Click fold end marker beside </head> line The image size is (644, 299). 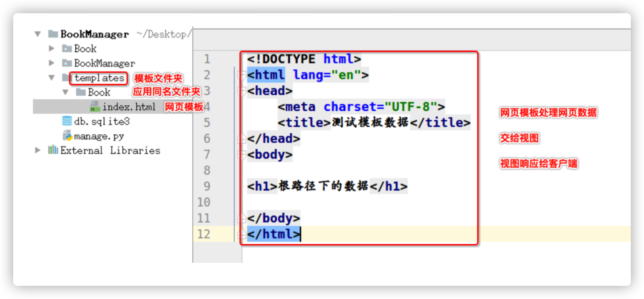click(x=242, y=139)
